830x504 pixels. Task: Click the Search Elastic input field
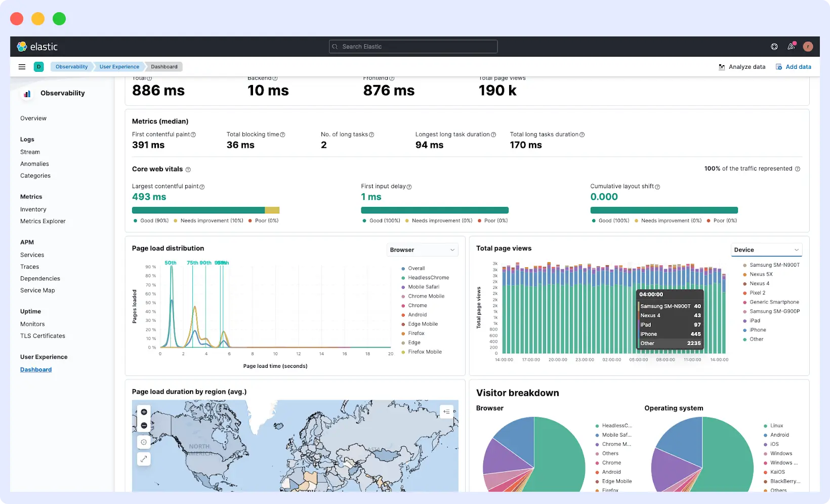coord(412,46)
